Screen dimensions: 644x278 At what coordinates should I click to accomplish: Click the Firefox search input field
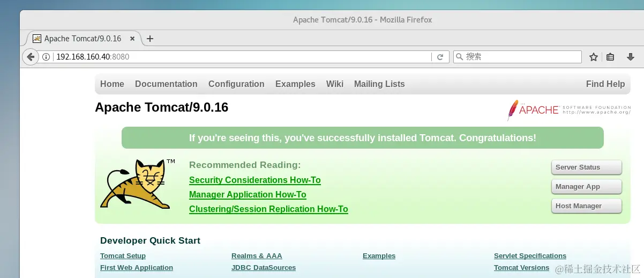click(x=517, y=57)
